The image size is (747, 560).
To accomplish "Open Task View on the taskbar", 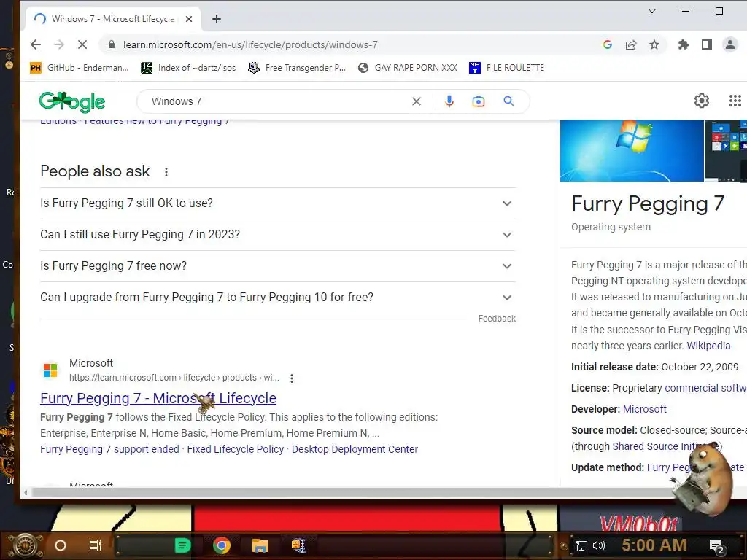I will pos(96,545).
